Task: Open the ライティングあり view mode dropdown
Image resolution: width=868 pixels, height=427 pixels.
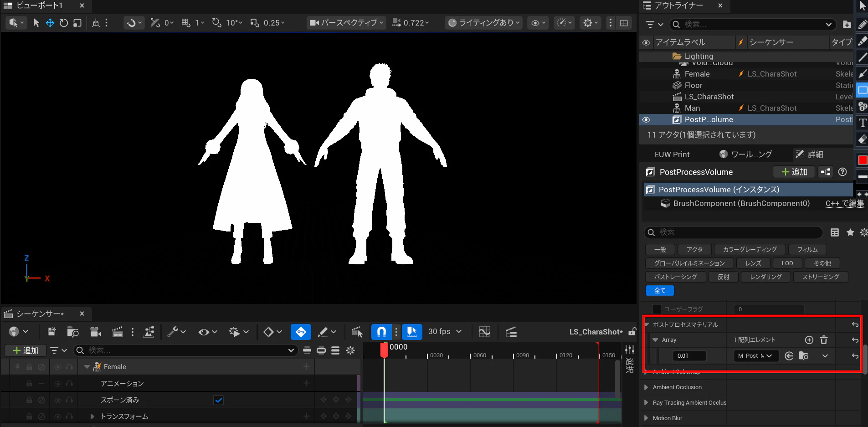Action: tap(483, 23)
